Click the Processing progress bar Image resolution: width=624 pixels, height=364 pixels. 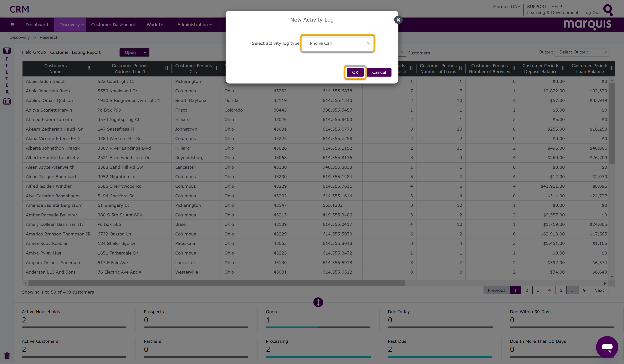[318, 357]
